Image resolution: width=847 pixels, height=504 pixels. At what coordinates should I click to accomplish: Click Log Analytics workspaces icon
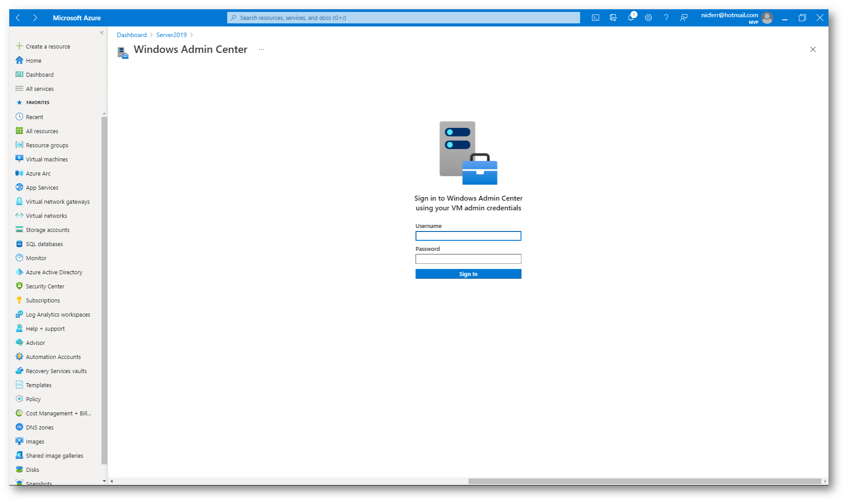click(19, 314)
